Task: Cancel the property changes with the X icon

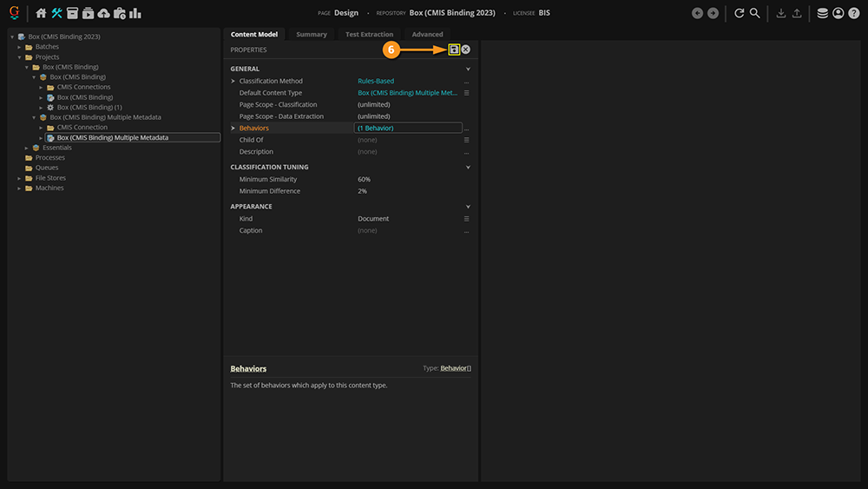Action: coord(465,50)
